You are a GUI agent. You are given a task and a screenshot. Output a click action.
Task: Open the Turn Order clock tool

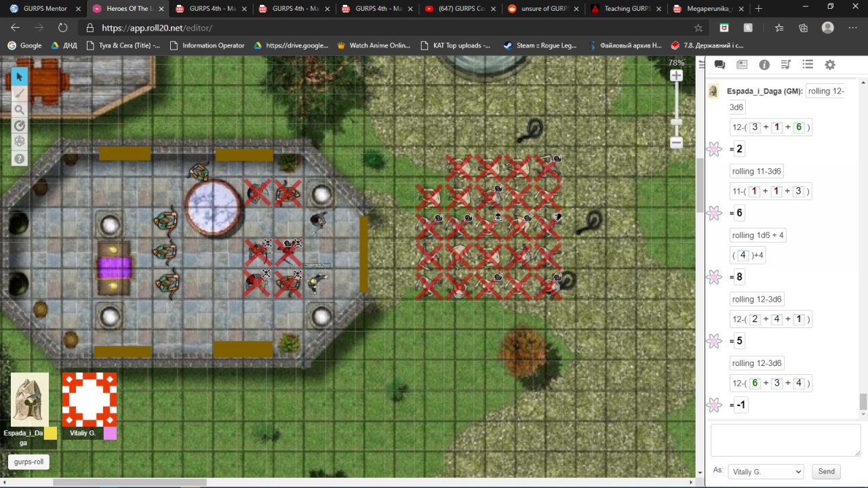point(20,126)
